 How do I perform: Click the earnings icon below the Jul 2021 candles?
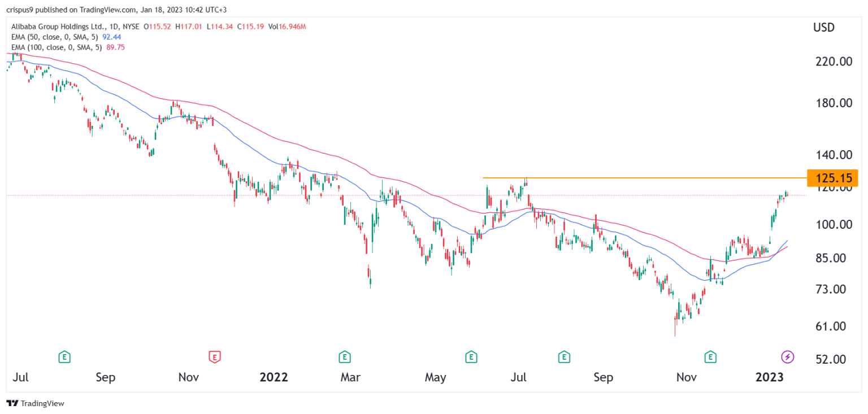click(x=63, y=357)
